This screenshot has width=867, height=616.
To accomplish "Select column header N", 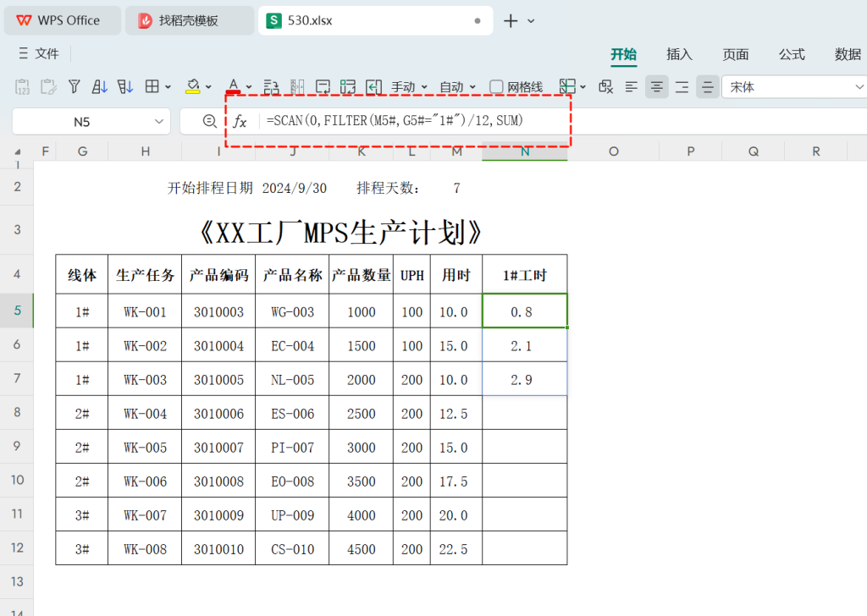I will [525, 151].
